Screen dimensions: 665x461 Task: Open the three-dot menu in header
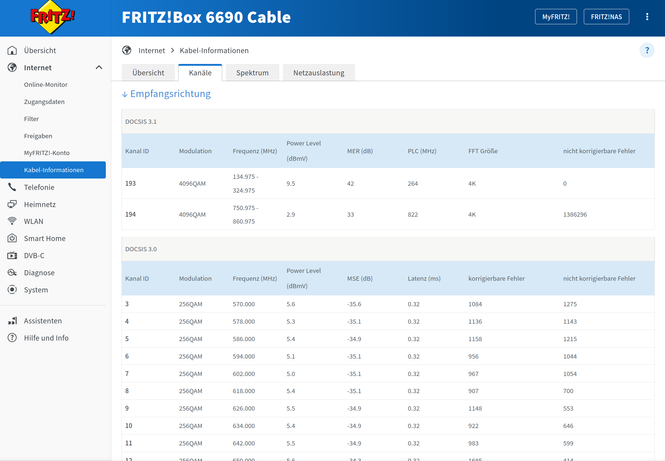647,17
